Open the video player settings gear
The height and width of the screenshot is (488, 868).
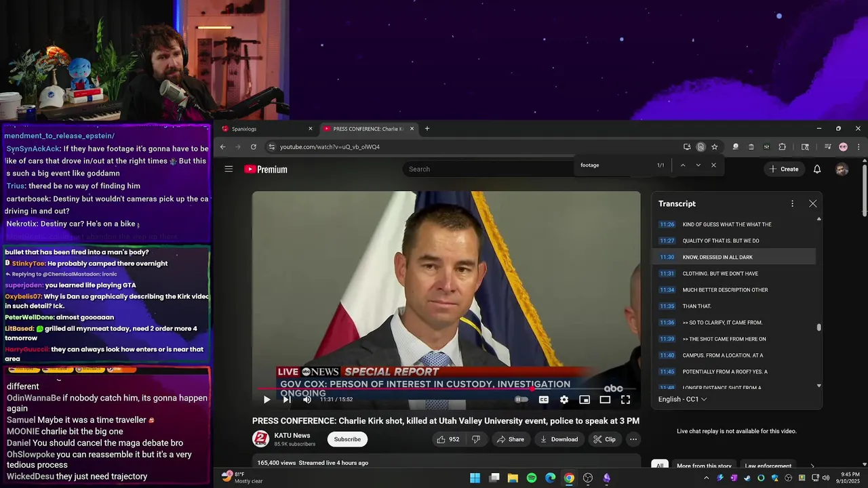pos(564,400)
